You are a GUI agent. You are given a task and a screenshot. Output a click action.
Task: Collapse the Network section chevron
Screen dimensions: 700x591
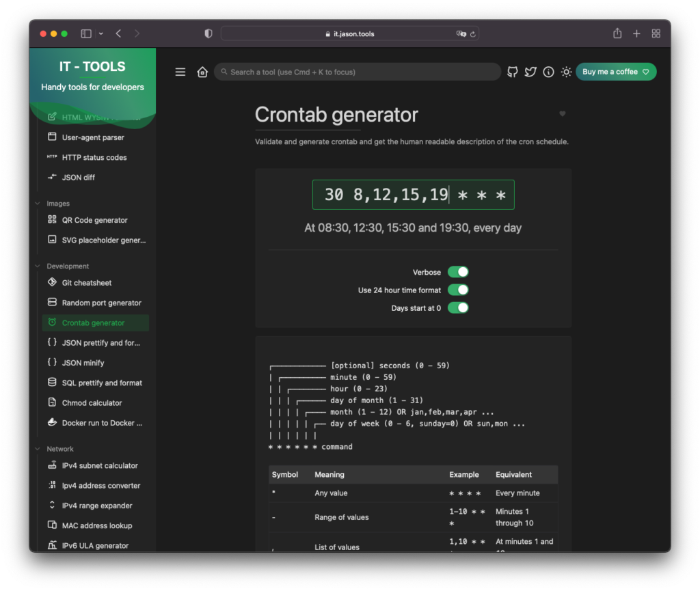point(38,449)
